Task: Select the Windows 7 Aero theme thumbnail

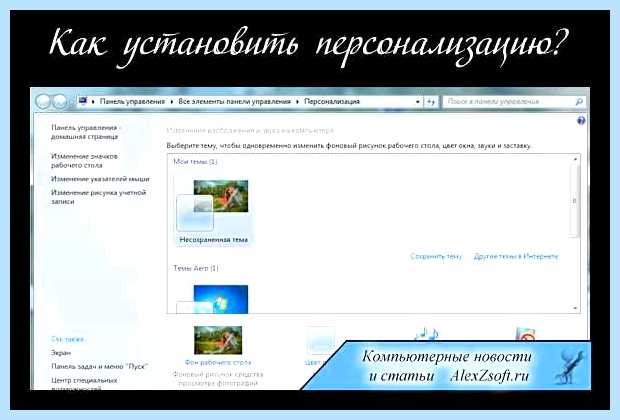Action: tap(213, 299)
